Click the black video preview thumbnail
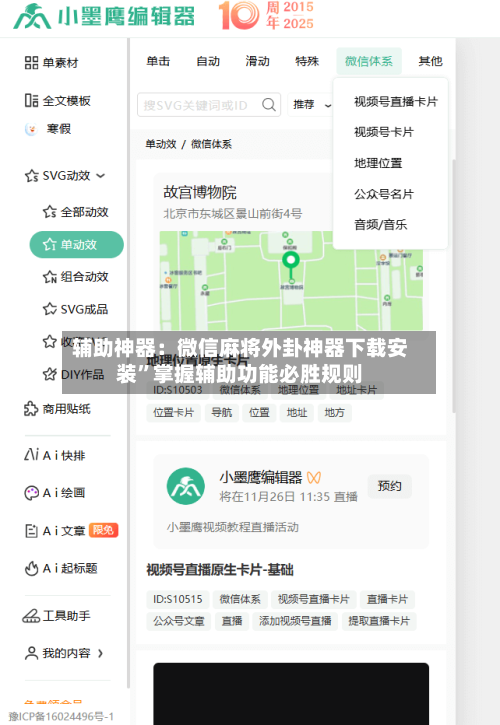 [291, 694]
